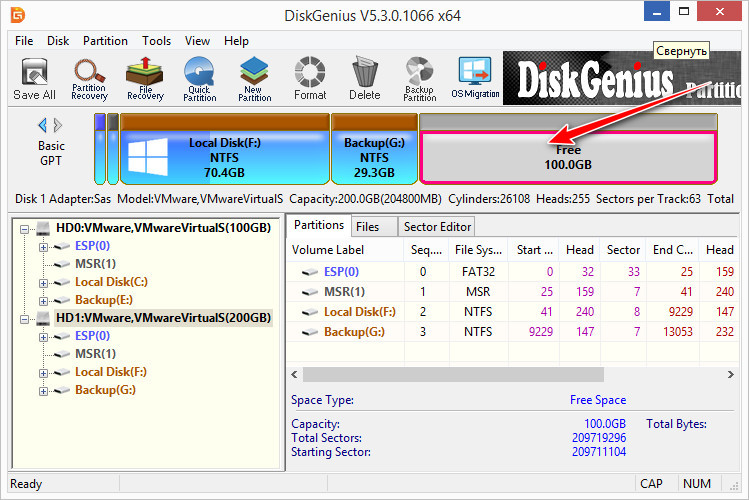Click the scroll-right arrow of the partition table
This screenshot has height=500, width=749.
(x=730, y=374)
